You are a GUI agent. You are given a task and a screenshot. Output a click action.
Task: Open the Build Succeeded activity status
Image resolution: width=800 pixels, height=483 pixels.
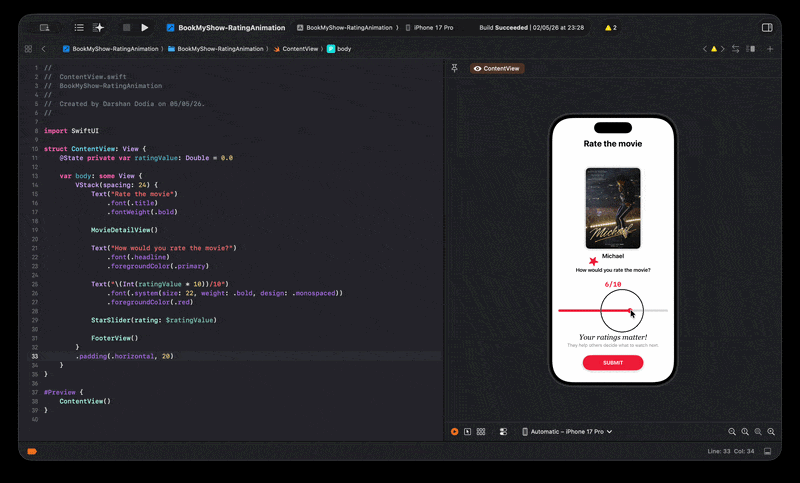(531, 28)
